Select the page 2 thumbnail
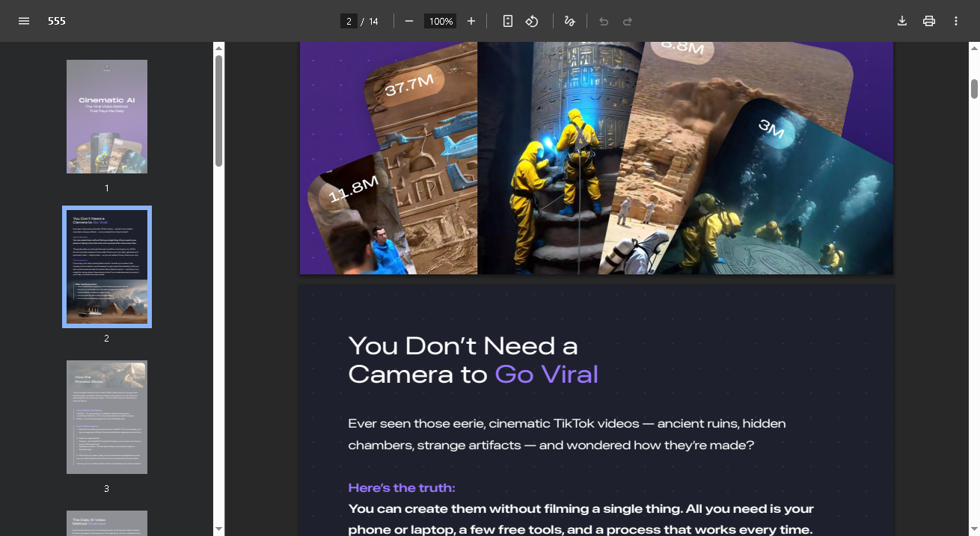The image size is (980, 536). [x=107, y=267]
